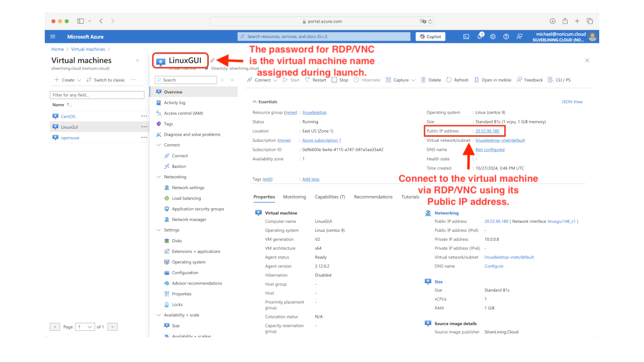This screenshot has width=644, height=362.
Task: Click Delete in the VM toolbar
Action: pyautogui.click(x=431, y=80)
